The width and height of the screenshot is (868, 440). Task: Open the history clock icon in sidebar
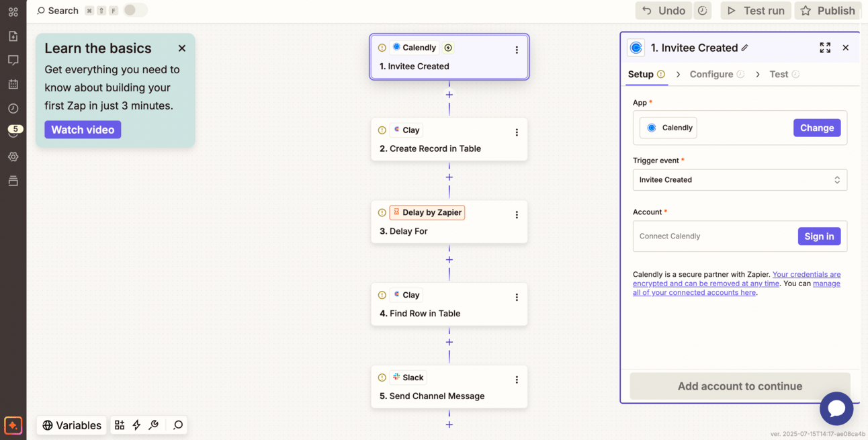[13, 108]
